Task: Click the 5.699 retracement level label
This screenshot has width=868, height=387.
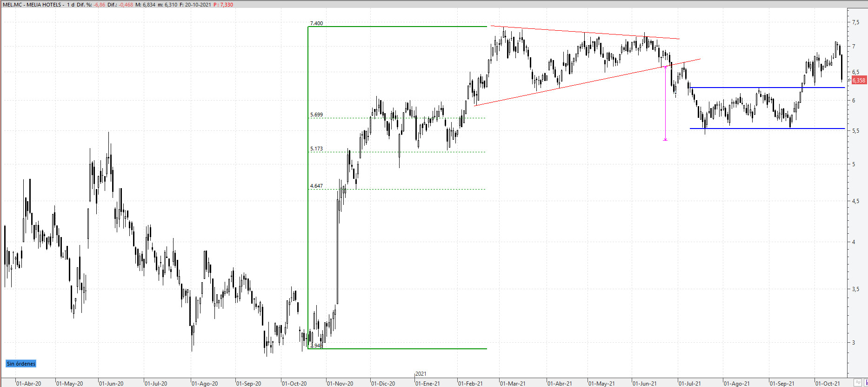Action: 316,115
